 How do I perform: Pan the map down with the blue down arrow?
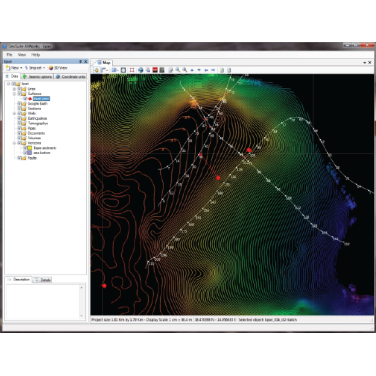pos(199,70)
